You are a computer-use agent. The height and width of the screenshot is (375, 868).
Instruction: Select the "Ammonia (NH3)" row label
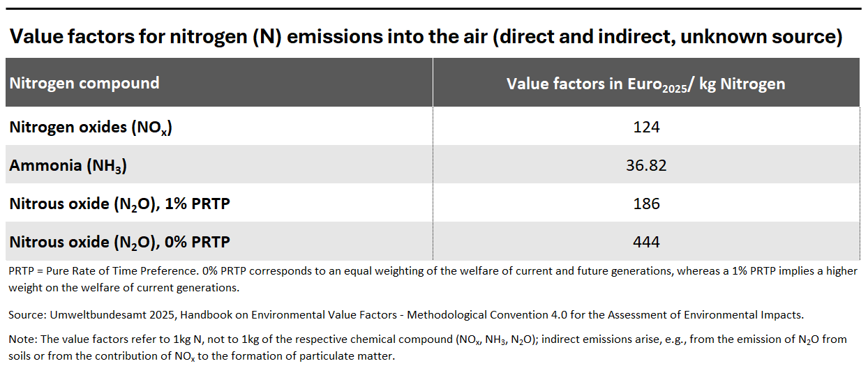point(68,166)
